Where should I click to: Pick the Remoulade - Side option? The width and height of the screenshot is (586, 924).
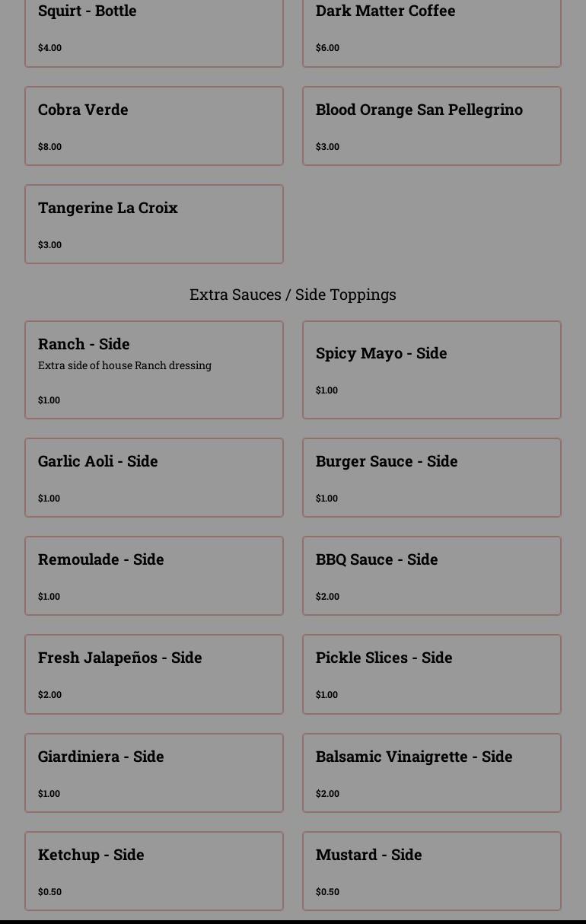[154, 575]
